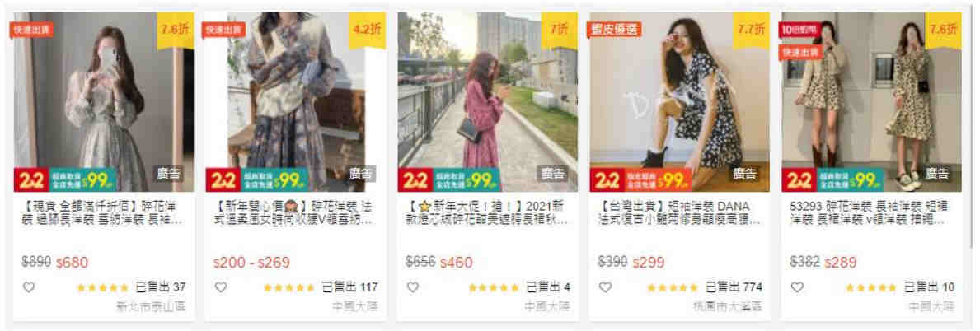Click 快速出貨 tag on first product

click(31, 30)
